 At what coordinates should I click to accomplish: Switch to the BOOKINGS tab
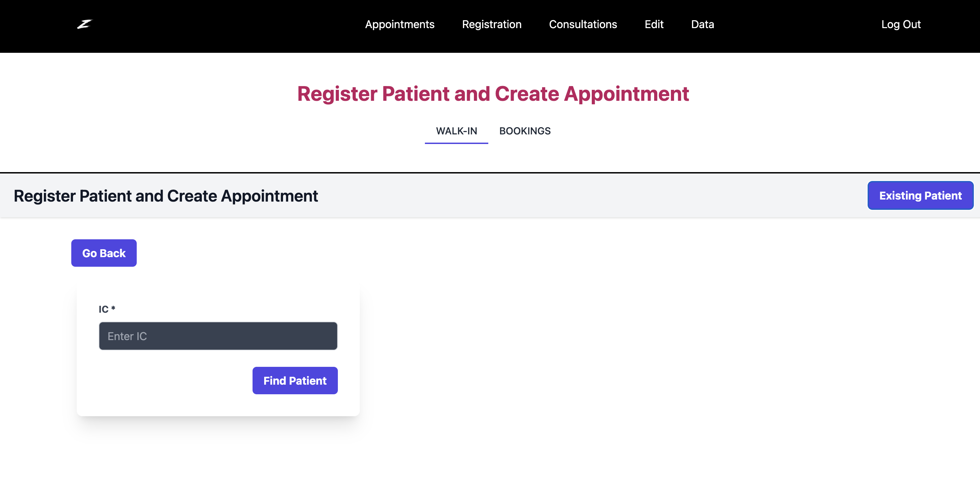pos(525,131)
